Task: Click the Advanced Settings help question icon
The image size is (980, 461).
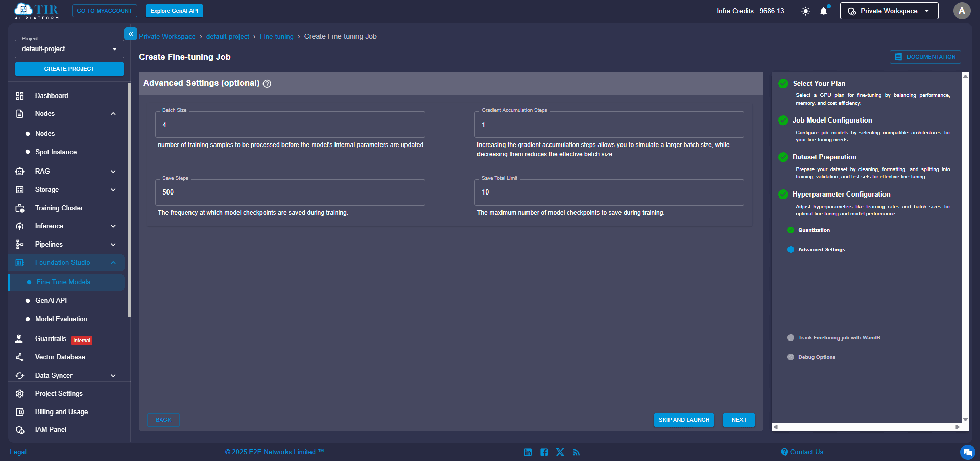Action: point(267,84)
